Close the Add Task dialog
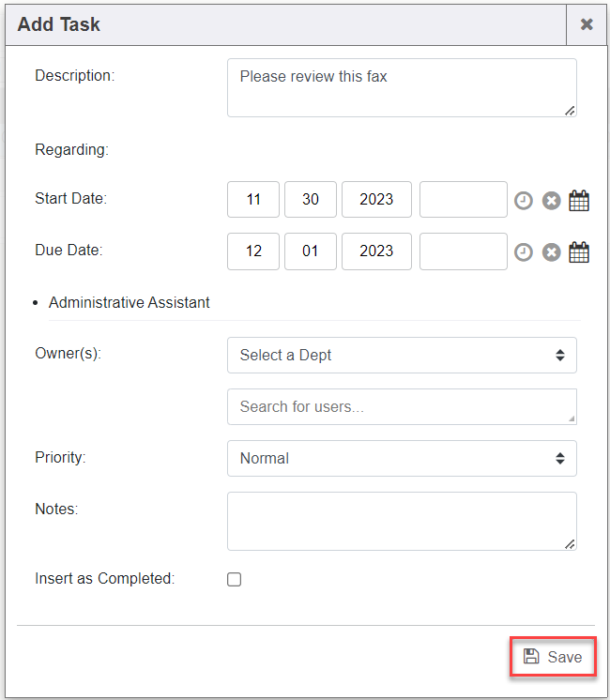The height and width of the screenshot is (700, 610). click(x=587, y=24)
